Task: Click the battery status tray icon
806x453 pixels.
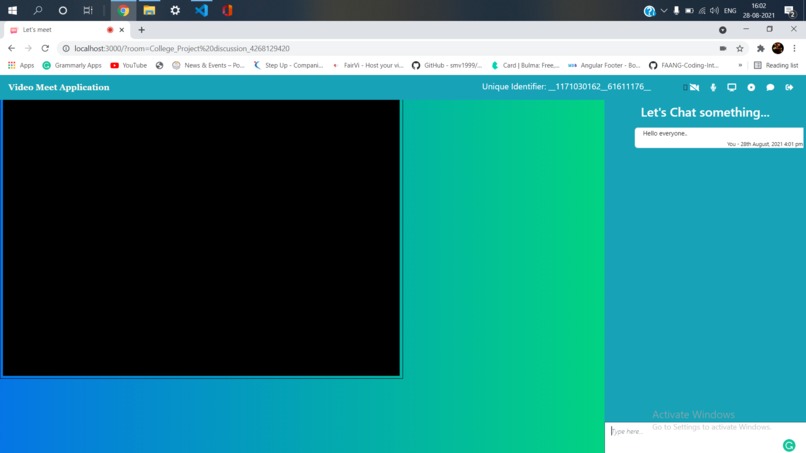Action: 689,10
